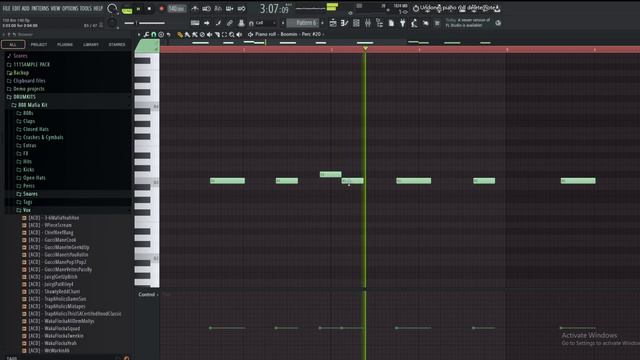Expand the Kicks folder
Screen dimensions: 640x360
(x=28, y=169)
